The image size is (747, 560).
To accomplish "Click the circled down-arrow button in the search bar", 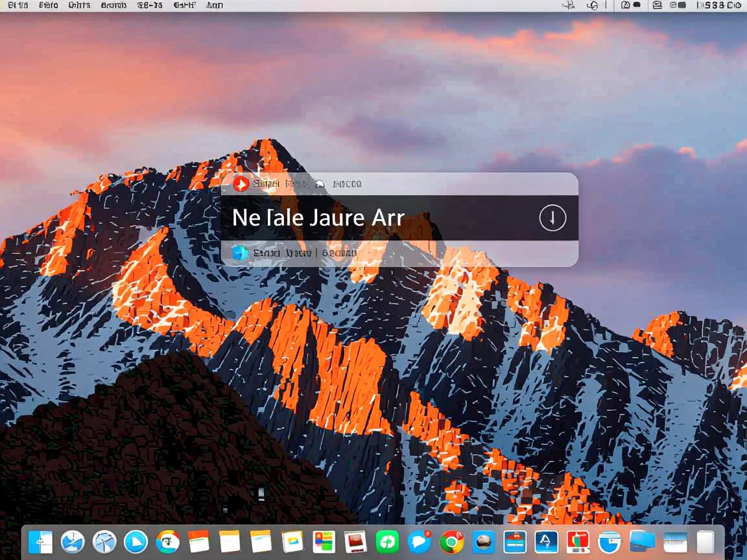I will coord(552,218).
